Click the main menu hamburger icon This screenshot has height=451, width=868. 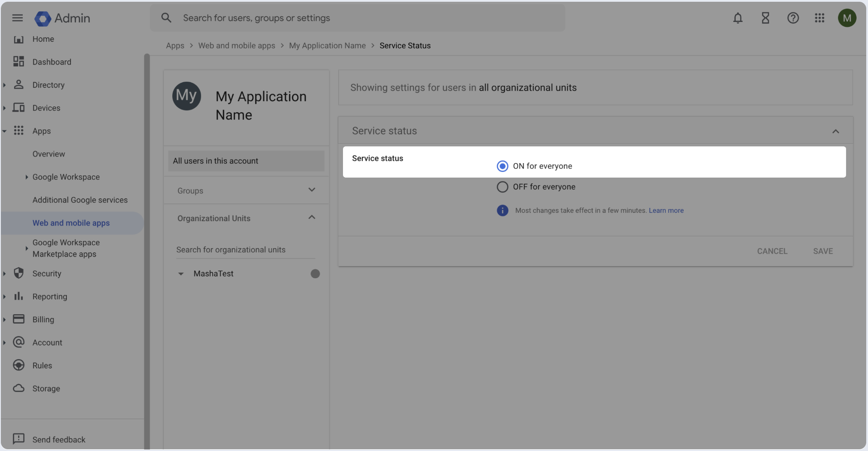18,18
